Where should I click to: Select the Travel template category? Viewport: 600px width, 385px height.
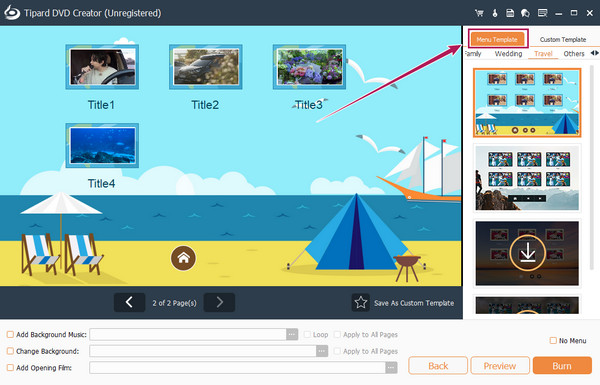coord(543,54)
